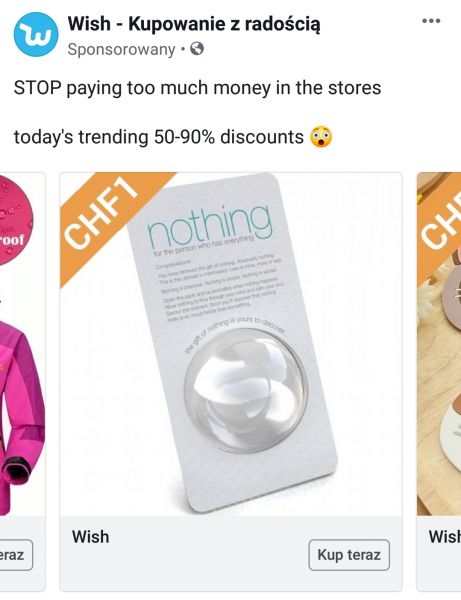461x600 pixels.
Task: Click the partially visible Kup teraz button at left
Action: pyautogui.click(x=16, y=555)
